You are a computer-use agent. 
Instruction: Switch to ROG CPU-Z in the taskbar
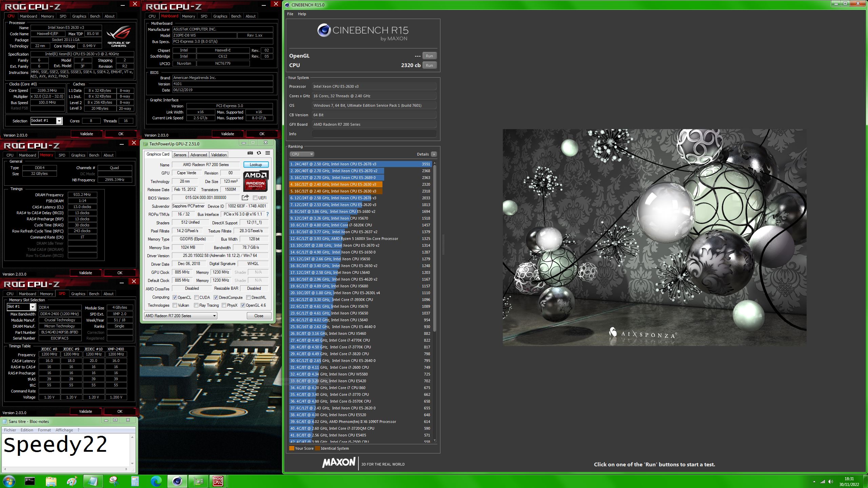pos(218,481)
